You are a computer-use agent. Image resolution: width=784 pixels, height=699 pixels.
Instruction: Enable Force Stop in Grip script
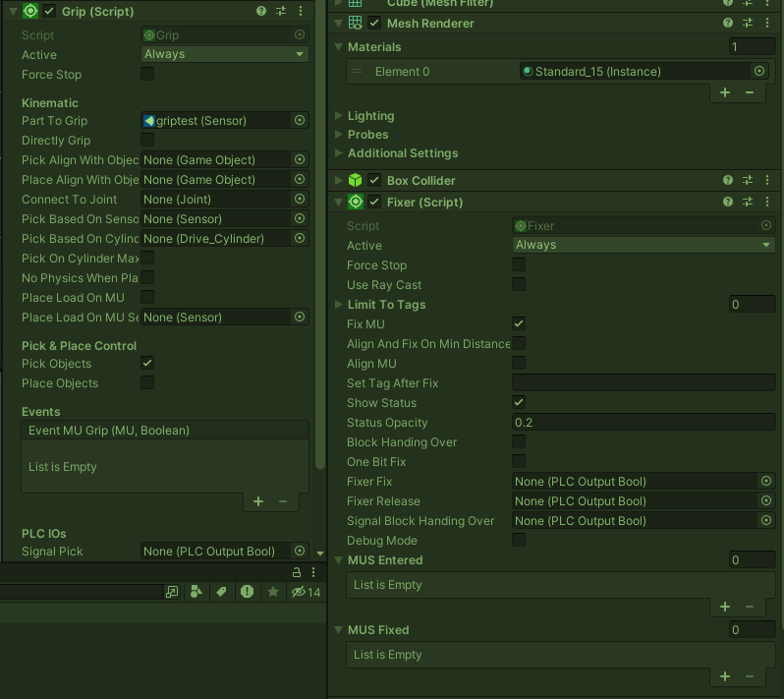point(147,74)
